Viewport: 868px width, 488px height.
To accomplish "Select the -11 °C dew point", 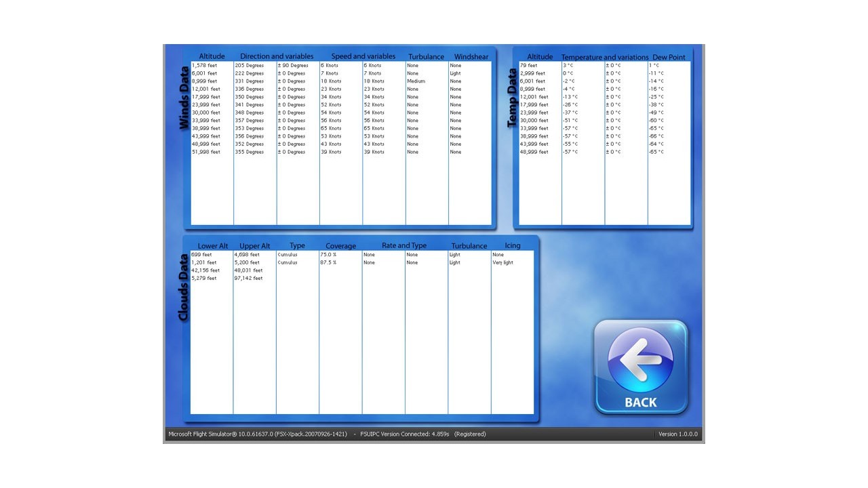I will click(x=656, y=73).
